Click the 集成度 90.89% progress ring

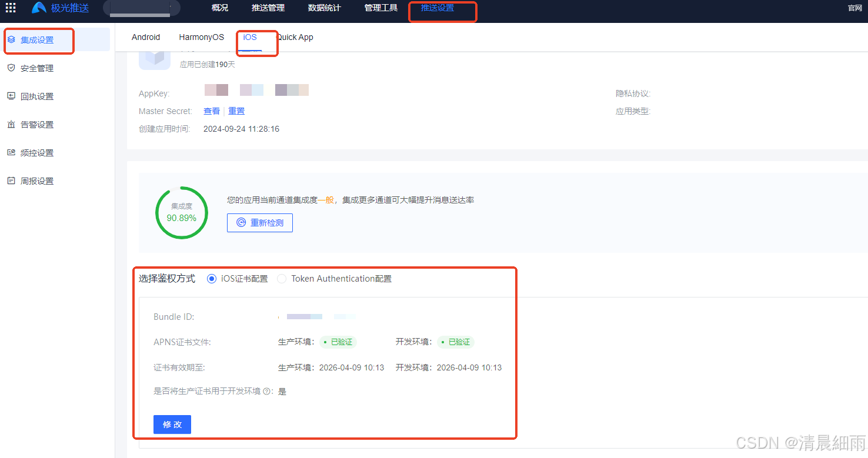click(x=182, y=213)
